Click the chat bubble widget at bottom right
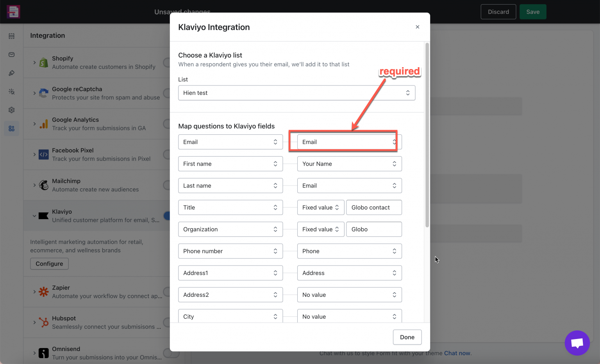Screen dimensions: 600x364 pos(577,343)
